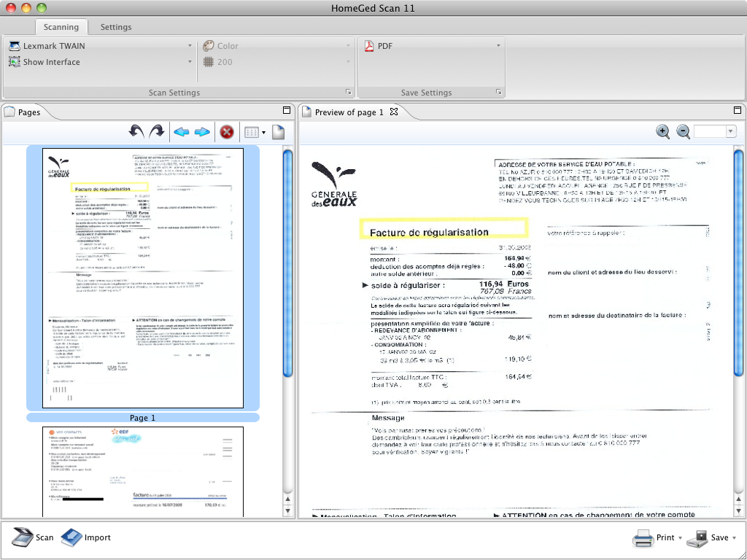Maximize the Pages panel
Screen dimensions: 747x560
[286, 111]
